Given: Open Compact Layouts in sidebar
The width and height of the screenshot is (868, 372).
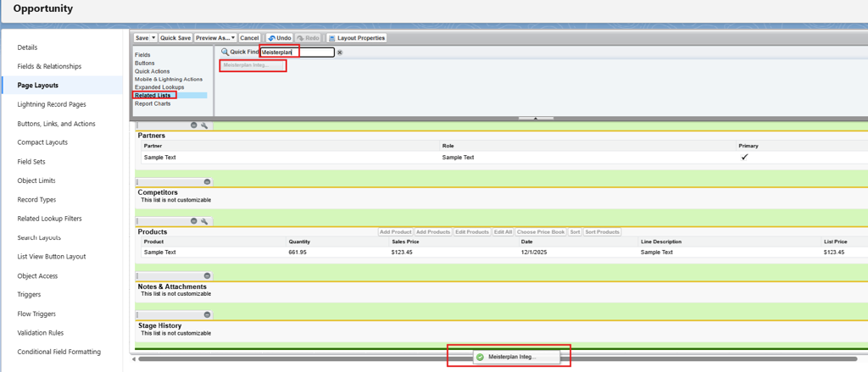Looking at the screenshot, I should click(42, 142).
